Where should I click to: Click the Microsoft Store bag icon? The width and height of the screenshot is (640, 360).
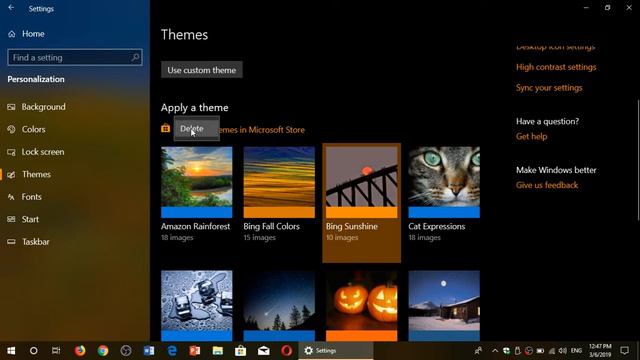click(x=165, y=128)
